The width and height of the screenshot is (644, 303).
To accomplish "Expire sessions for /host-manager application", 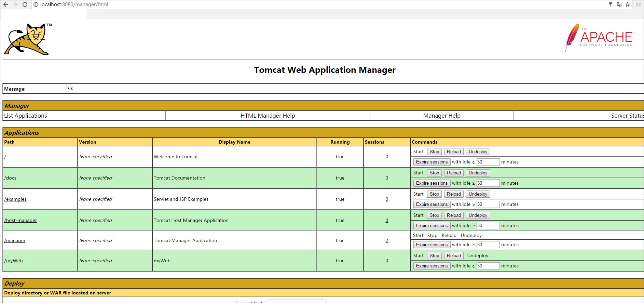I will 432,225.
